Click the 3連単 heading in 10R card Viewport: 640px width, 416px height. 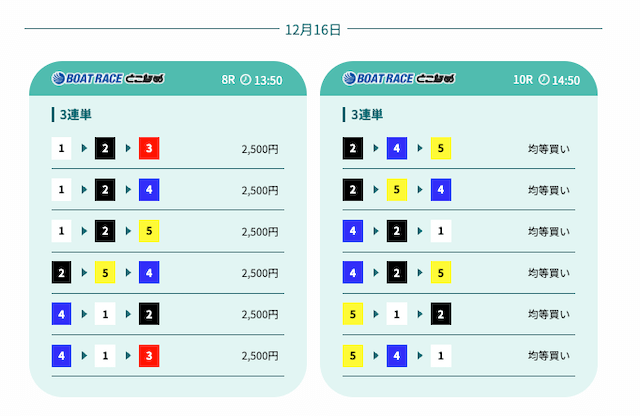pos(366,115)
